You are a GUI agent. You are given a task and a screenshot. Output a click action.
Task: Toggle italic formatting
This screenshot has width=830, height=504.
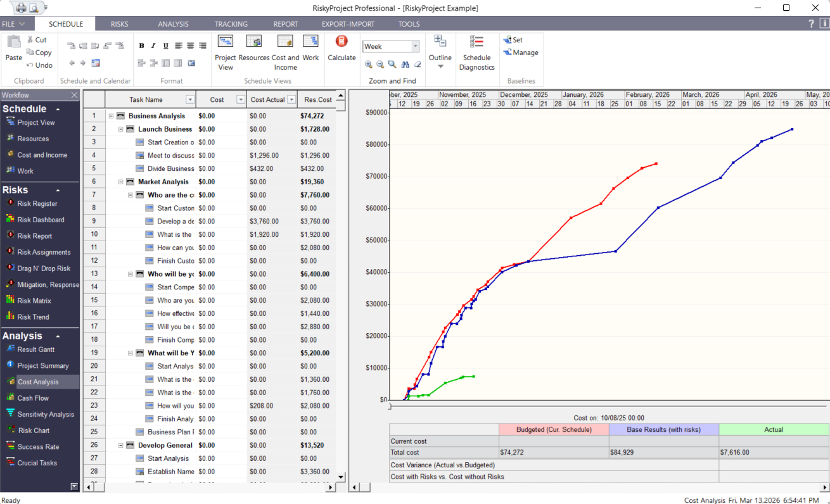pos(153,45)
